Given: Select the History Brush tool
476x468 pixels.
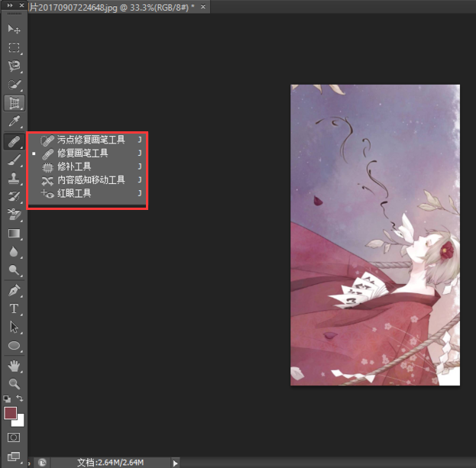Looking at the screenshot, I should click(x=14, y=196).
